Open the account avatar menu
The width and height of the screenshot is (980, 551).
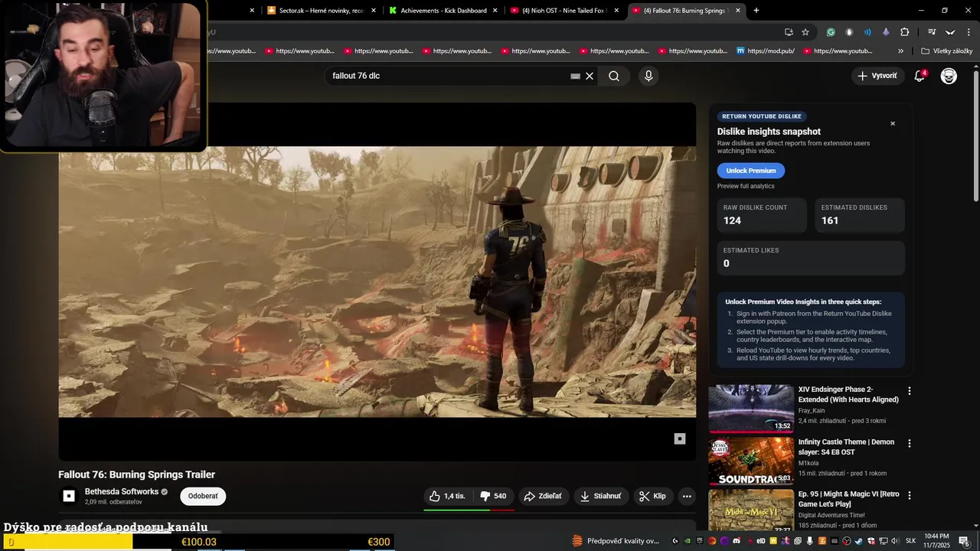coord(949,76)
